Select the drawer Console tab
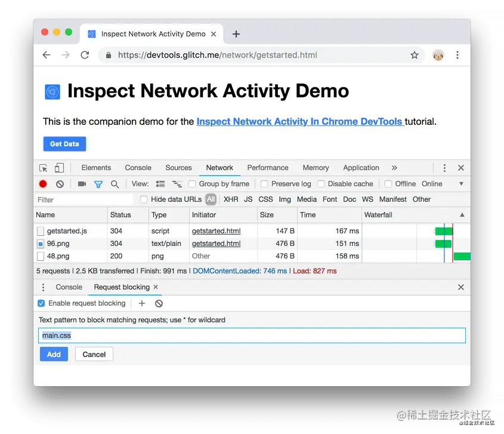This screenshot has width=504, height=434. 69,287
